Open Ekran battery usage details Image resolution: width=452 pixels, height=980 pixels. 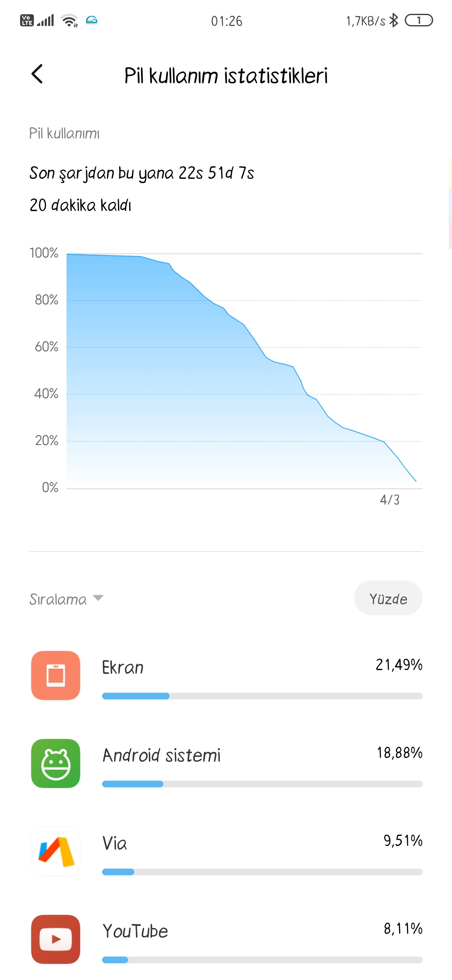pos(226,675)
